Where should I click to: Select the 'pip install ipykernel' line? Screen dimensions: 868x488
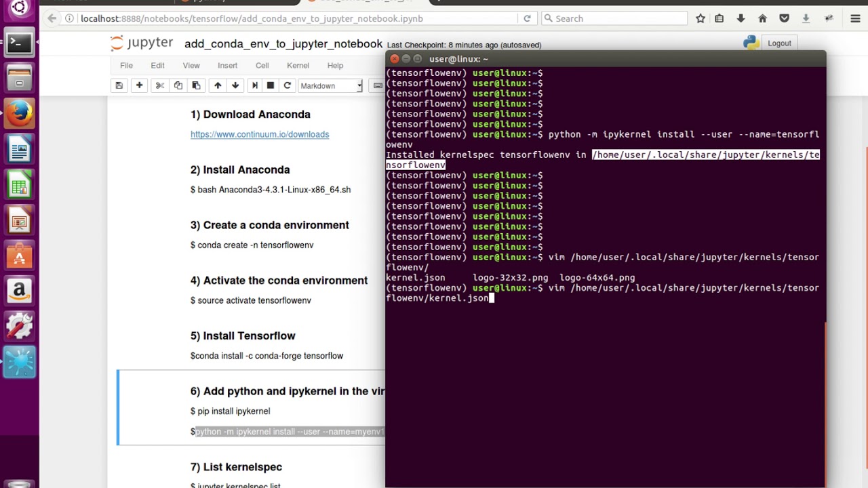231,411
